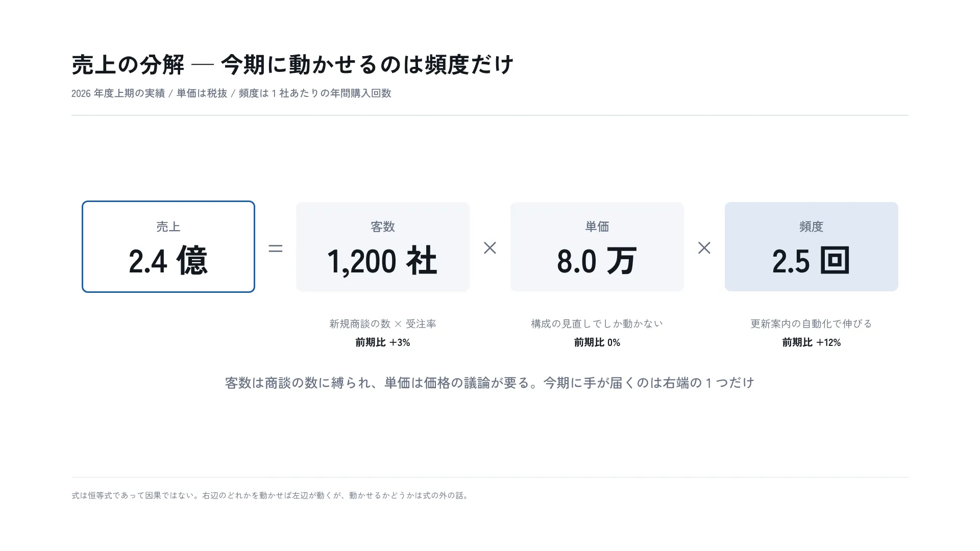Select the note 更新案内の自動化で伸びる
This screenshot has height=551, width=980.
(x=812, y=324)
